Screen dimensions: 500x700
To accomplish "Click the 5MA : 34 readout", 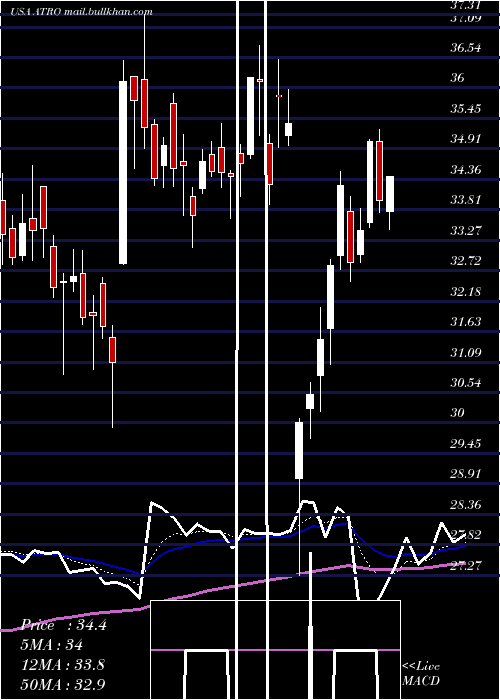I will [x=52, y=645].
